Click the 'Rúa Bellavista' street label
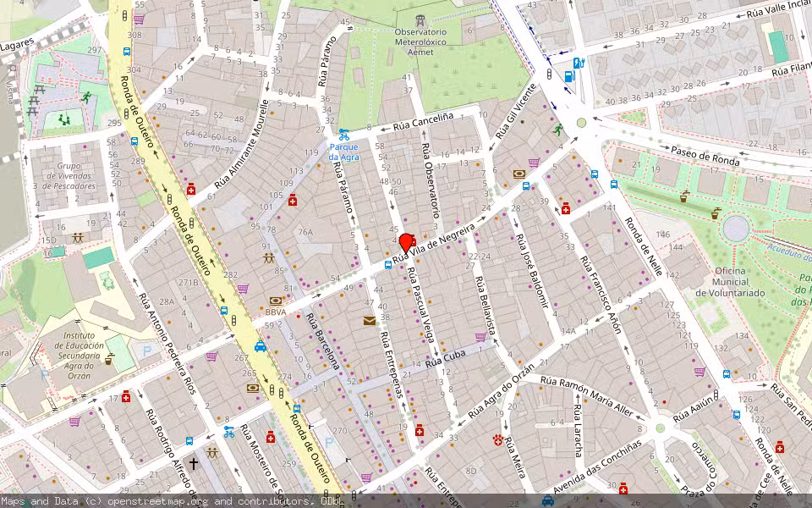Viewport: 812px width, 508px height. coord(486,306)
